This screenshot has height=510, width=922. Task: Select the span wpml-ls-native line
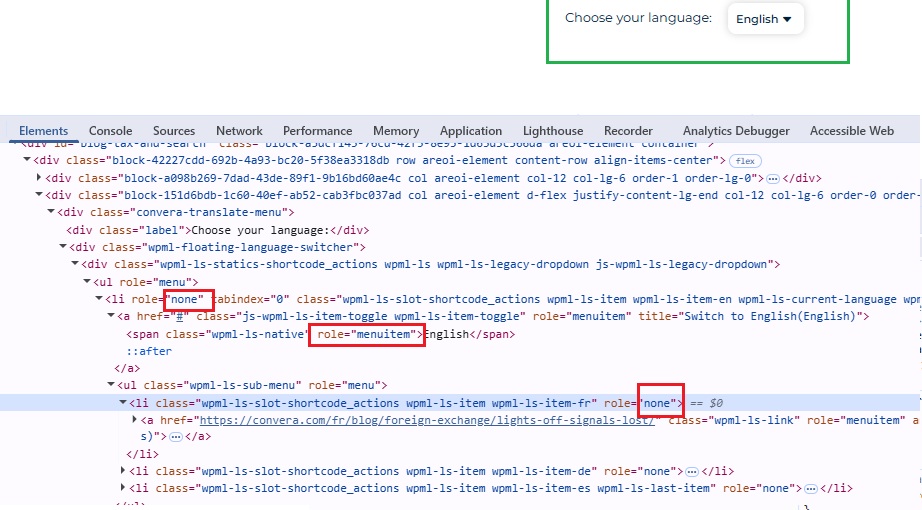pyautogui.click(x=320, y=334)
